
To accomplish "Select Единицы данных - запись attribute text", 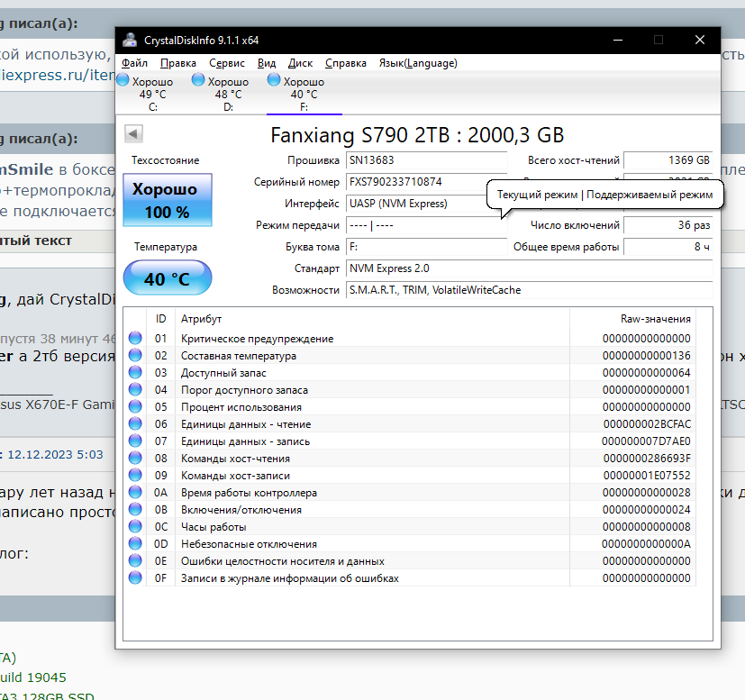I will coord(245,441).
